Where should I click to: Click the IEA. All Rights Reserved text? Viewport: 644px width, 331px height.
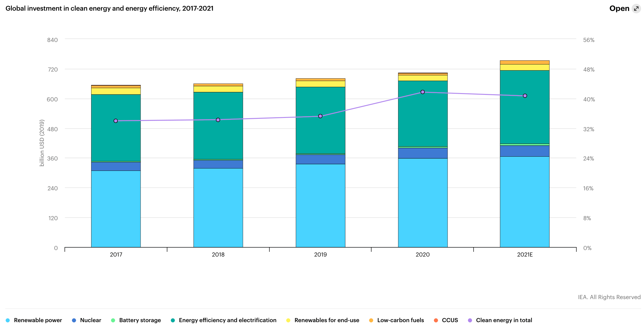609,297
